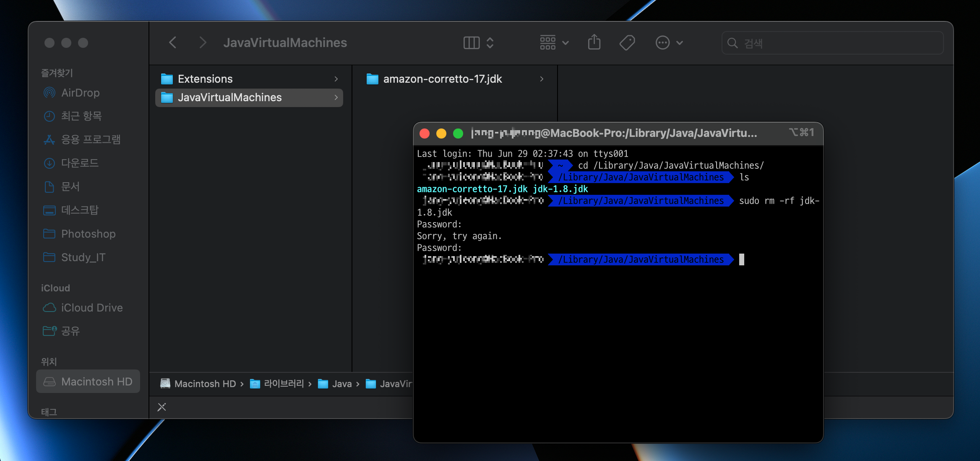Viewport: 980px width, 461px height.
Task: Click the view mode stepper arrows
Action: (x=490, y=42)
